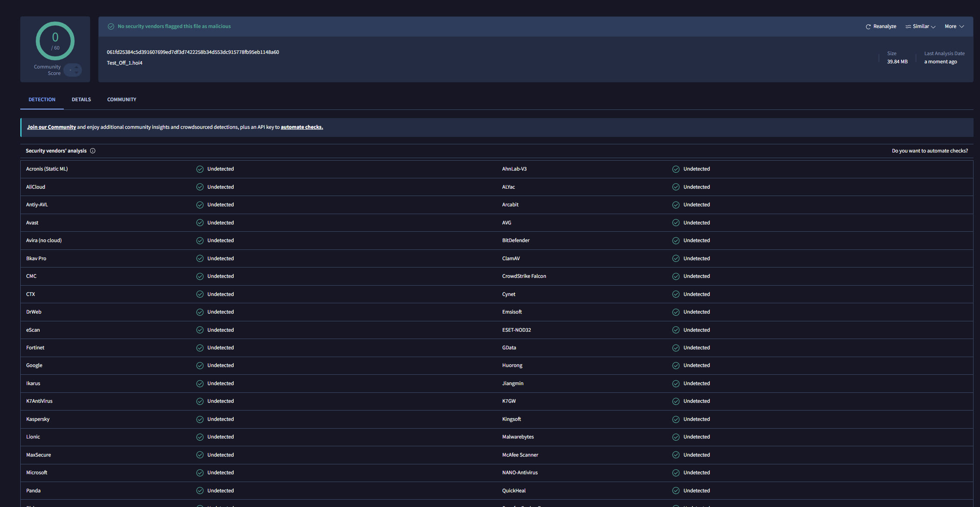Screen dimensions: 980x507
Task: Click the 'No security vendors flagged this file' message
Action: [174, 26]
